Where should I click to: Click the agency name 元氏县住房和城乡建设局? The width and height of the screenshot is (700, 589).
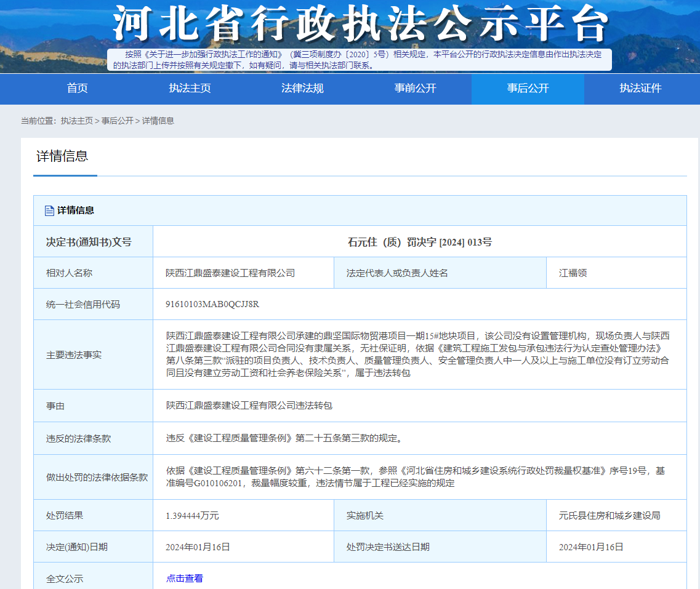point(609,515)
